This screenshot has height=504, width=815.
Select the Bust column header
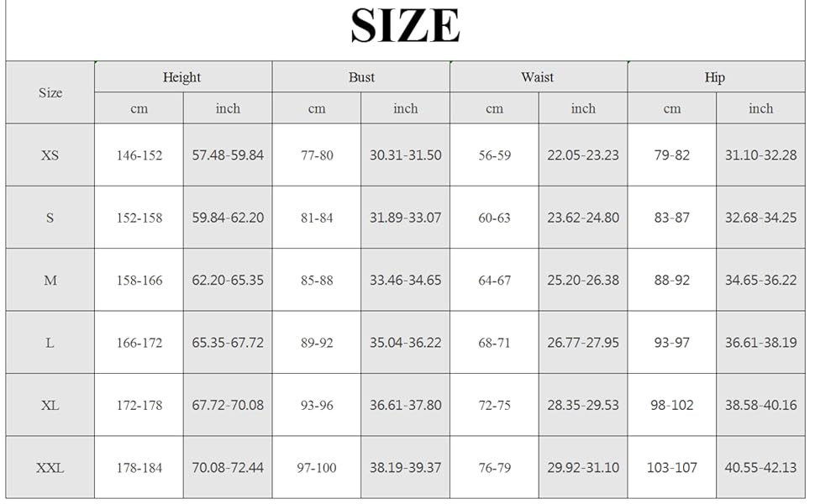[361, 77]
